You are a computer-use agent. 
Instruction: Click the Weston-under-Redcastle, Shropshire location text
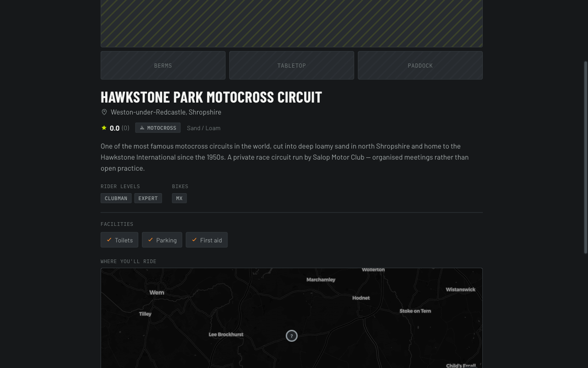166,112
